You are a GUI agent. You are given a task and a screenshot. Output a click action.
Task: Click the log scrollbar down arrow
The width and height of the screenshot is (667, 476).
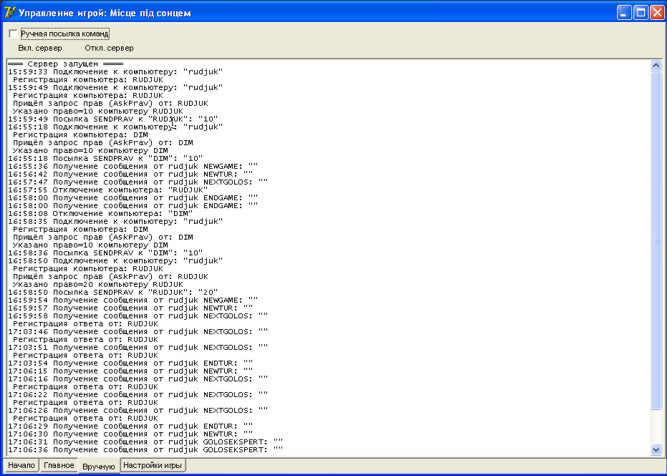click(656, 449)
